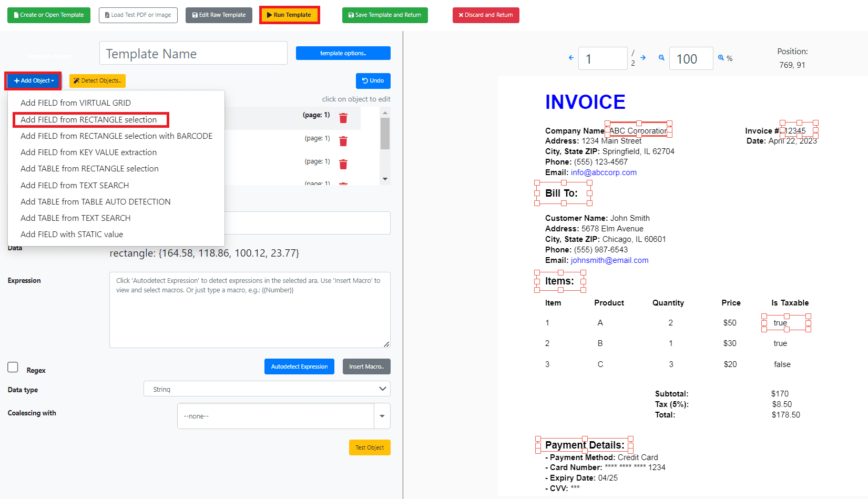Viewport: 868px width, 499px height.
Task: Expand the Coalescing with dropdown
Action: point(382,416)
